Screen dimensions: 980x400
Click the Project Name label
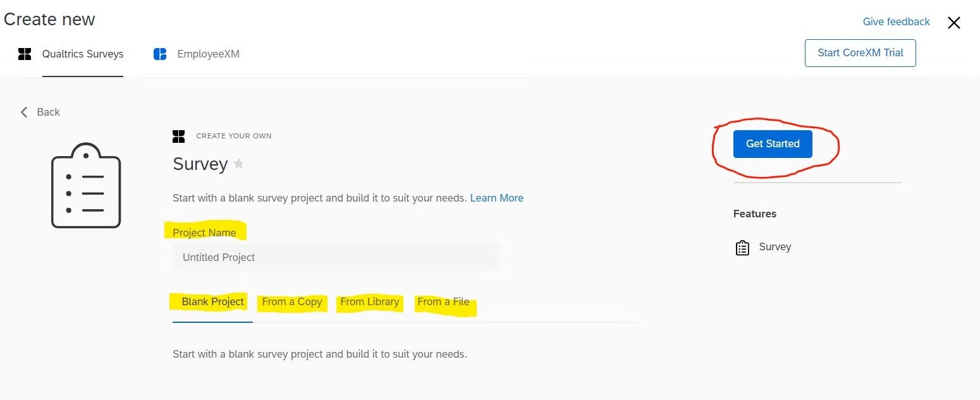coord(204,233)
